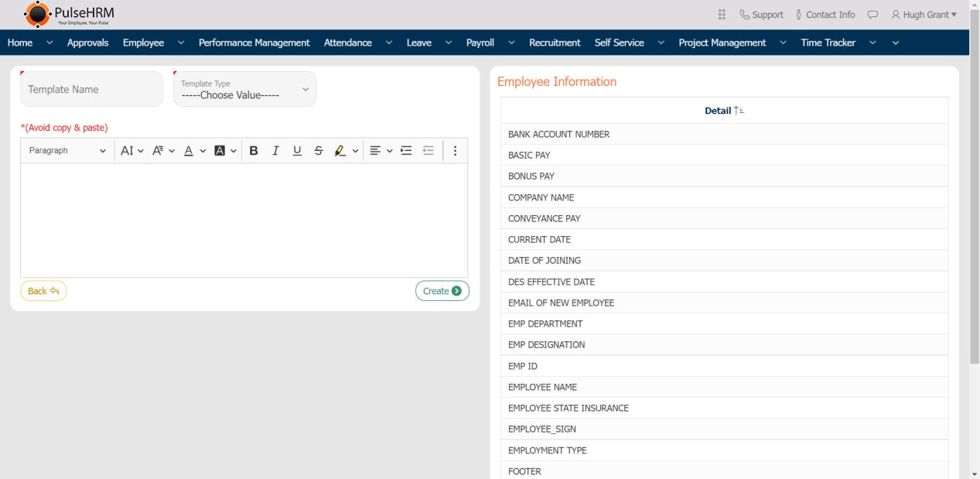Click the Create button
This screenshot has height=479, width=980.
[x=442, y=290]
